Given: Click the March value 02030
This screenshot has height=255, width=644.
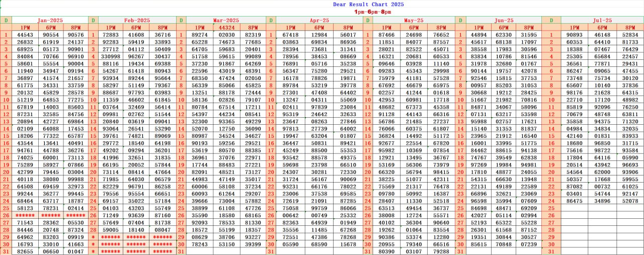Looking at the screenshot, I should tap(226, 35).
